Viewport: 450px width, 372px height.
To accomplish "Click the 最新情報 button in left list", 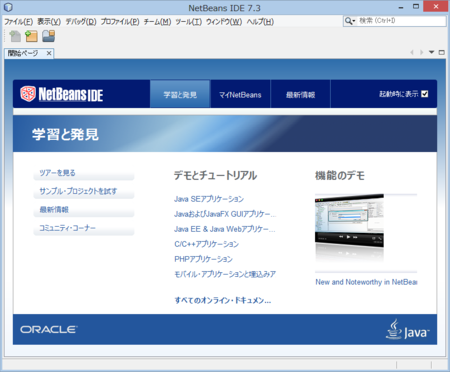I will [84, 210].
